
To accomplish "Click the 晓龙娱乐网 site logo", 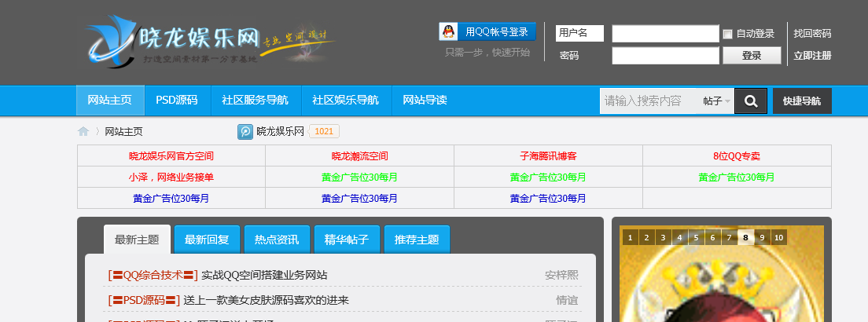I will point(211,42).
